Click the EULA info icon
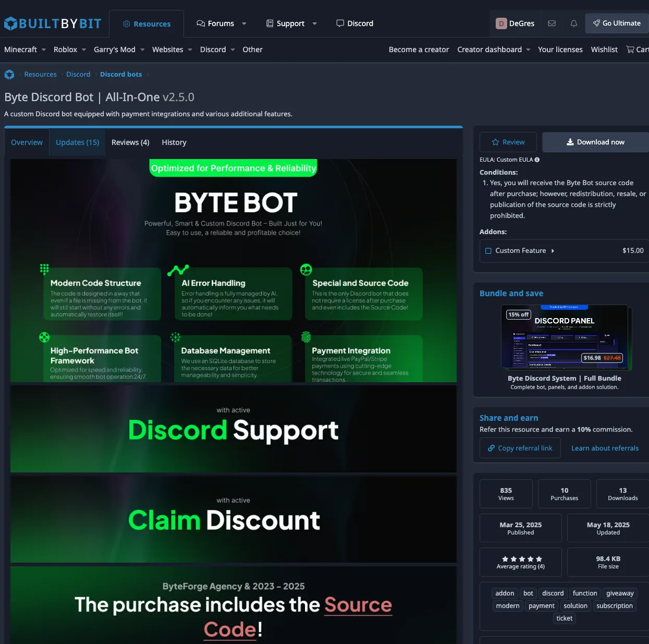649x644 pixels. pyautogui.click(x=537, y=160)
